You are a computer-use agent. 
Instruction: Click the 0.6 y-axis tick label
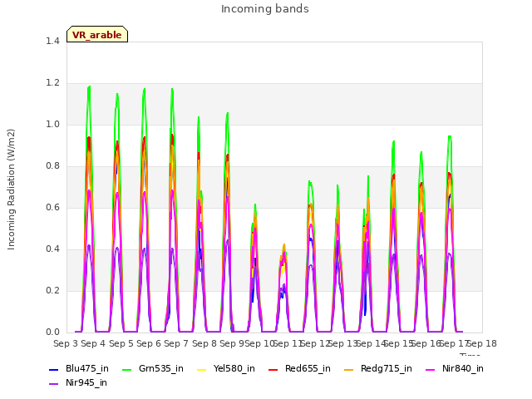[x=52, y=207]
